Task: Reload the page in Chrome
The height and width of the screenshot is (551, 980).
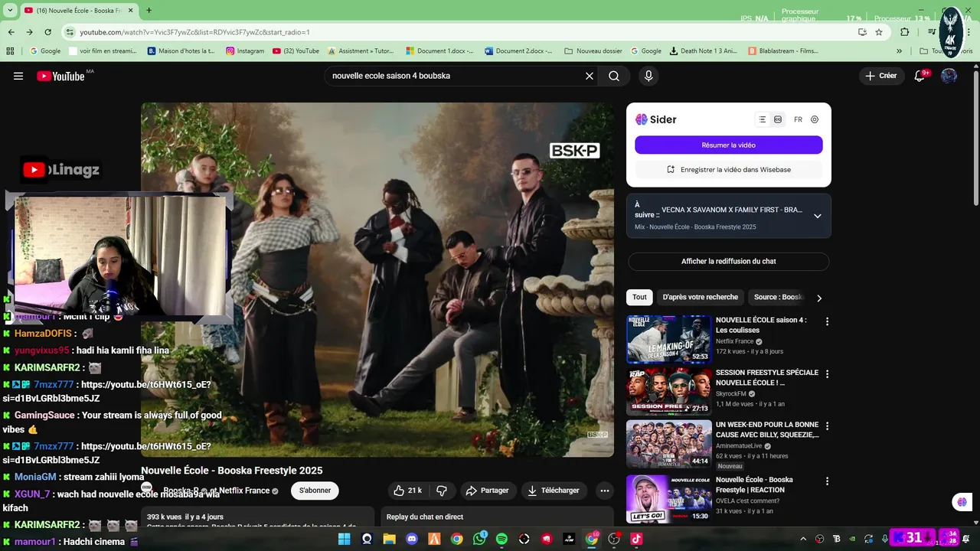Action: point(47,32)
